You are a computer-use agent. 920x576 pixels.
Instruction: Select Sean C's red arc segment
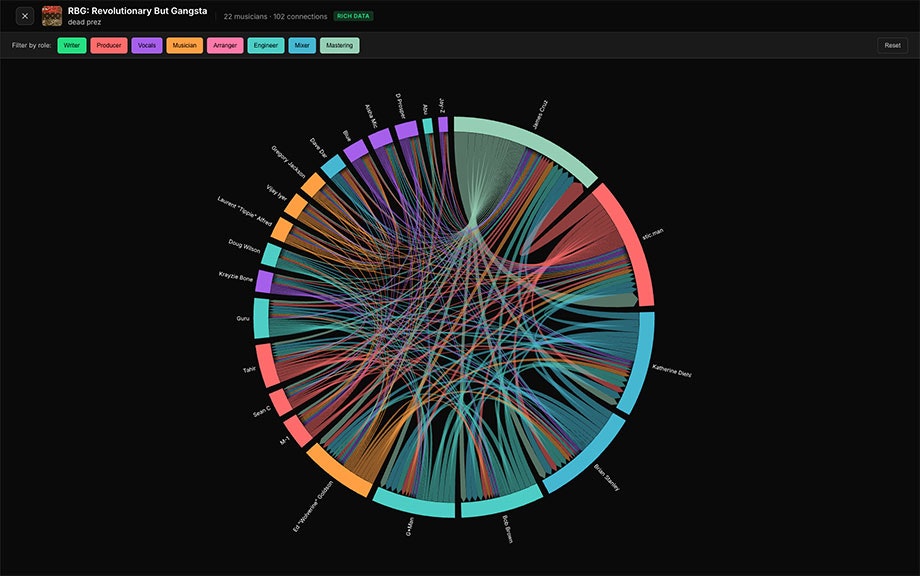coord(279,402)
